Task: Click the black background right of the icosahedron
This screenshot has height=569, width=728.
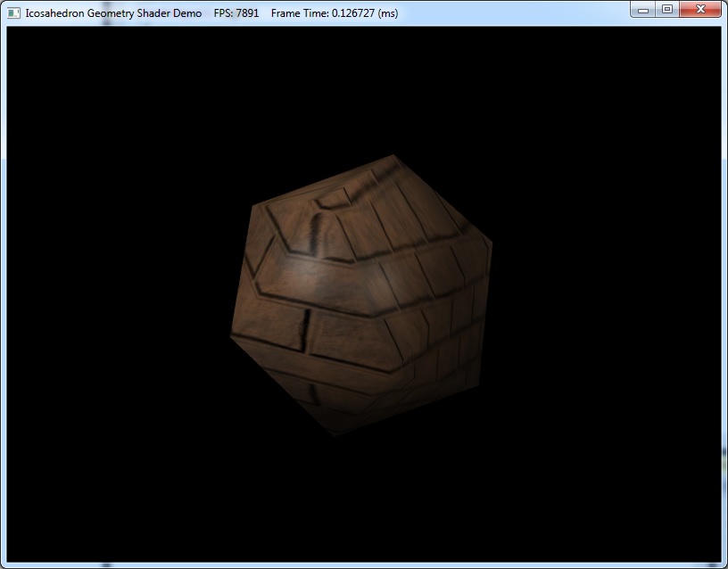Action: click(607, 294)
